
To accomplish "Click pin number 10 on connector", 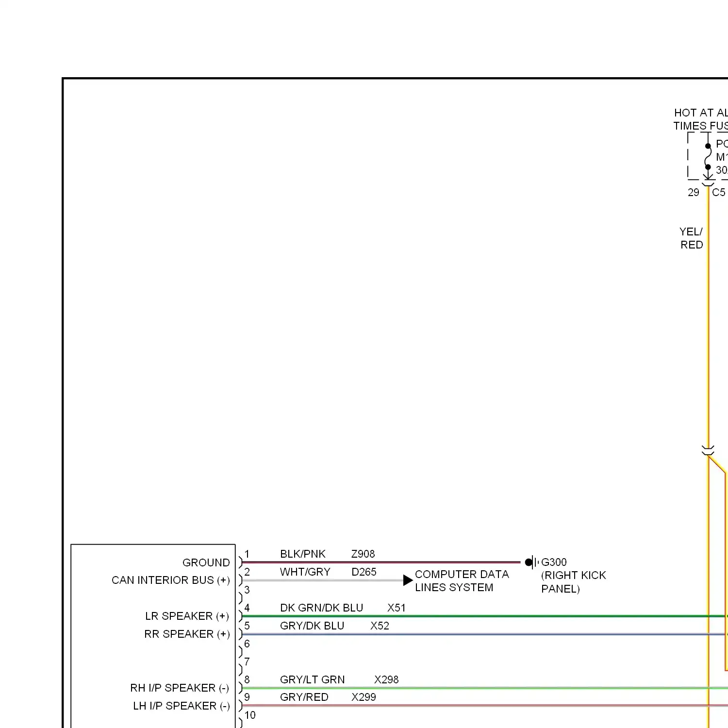I will click(x=250, y=715).
